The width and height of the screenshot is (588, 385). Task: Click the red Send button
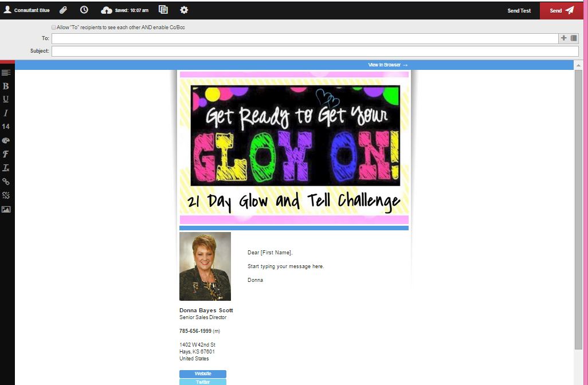(x=562, y=10)
